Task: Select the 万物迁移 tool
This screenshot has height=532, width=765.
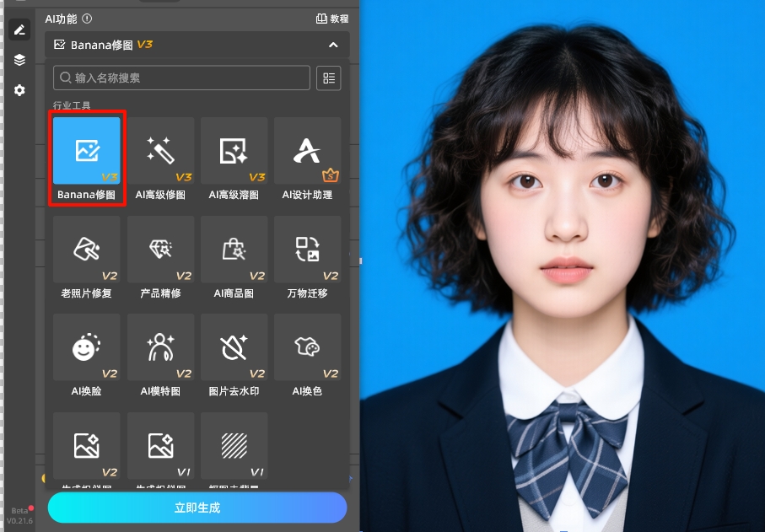Action: pos(307,250)
